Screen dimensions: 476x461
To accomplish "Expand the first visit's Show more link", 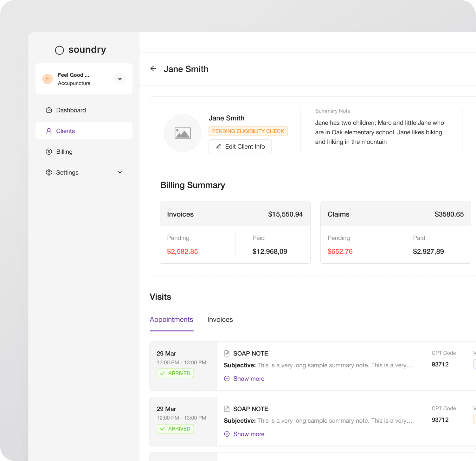I will click(x=244, y=379).
